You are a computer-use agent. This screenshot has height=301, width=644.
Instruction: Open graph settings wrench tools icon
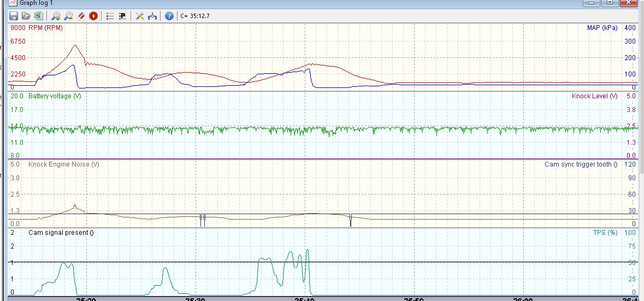click(x=140, y=16)
